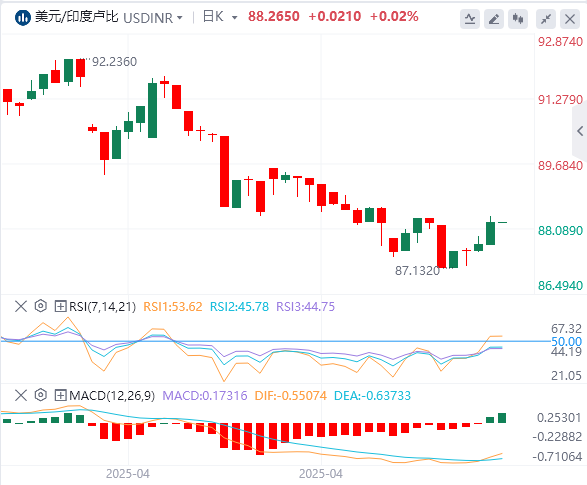Click the blue chart logo icon beside 美元/印度卢比
The image size is (587, 485).
tap(22, 18)
